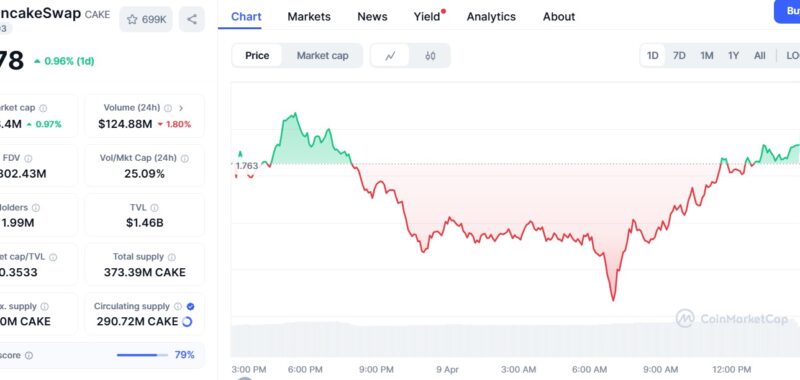
Task: Click the info icon next to TVL
Action: 154,208
